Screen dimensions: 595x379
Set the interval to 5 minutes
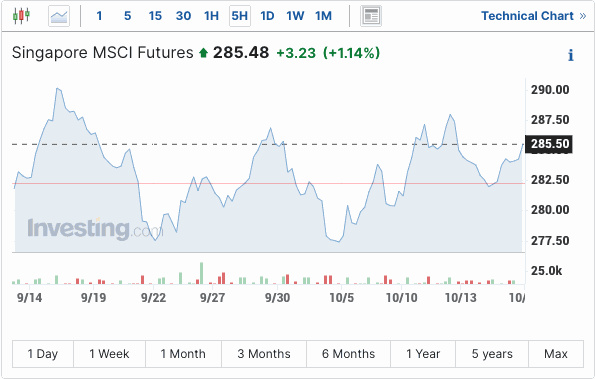coord(128,16)
